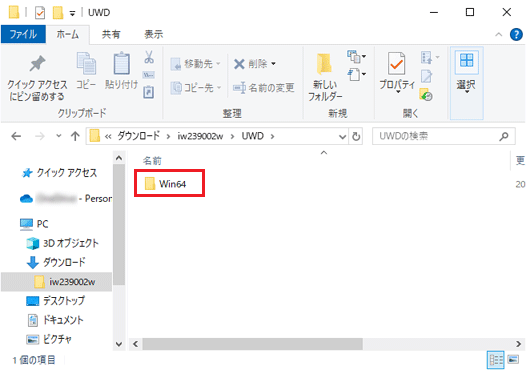Select the Win64 folder
Image resolution: width=526 pixels, height=370 pixels.
point(169,184)
